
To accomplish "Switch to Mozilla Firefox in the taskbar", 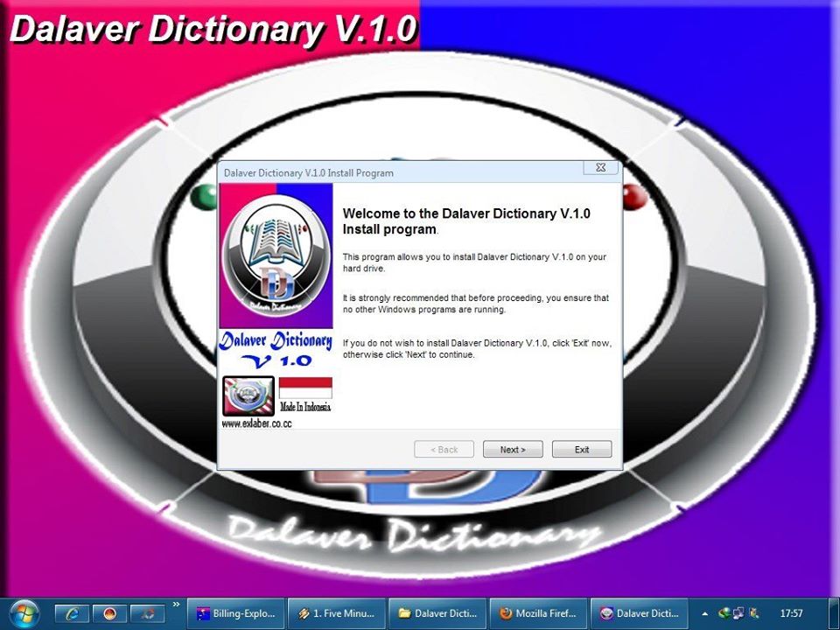I will point(537,613).
